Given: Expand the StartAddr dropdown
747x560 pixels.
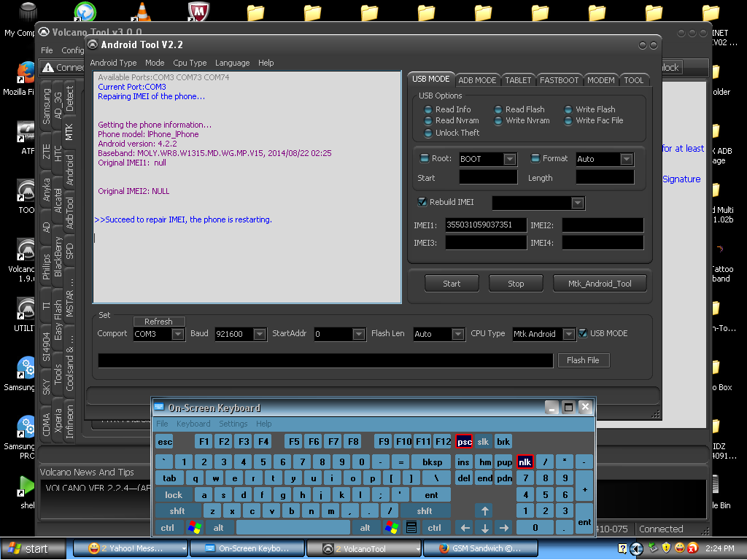Looking at the screenshot, I should [x=359, y=334].
